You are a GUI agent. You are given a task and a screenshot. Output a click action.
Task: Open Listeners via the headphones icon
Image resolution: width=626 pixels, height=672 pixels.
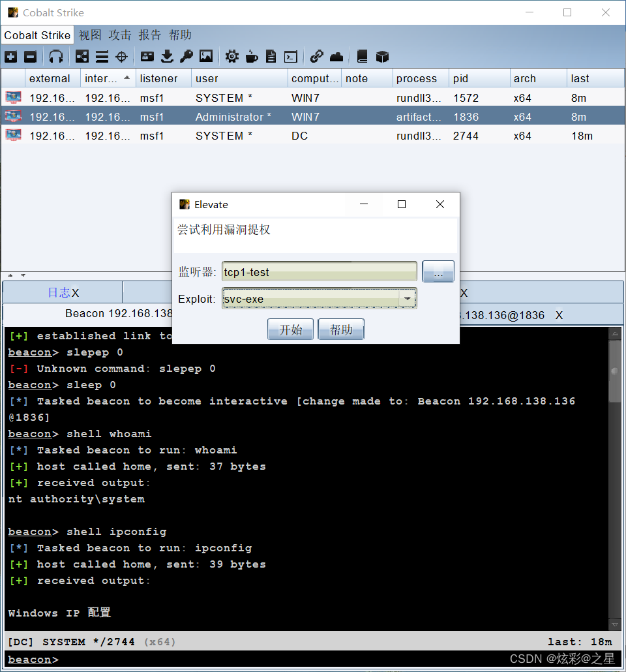[56, 57]
